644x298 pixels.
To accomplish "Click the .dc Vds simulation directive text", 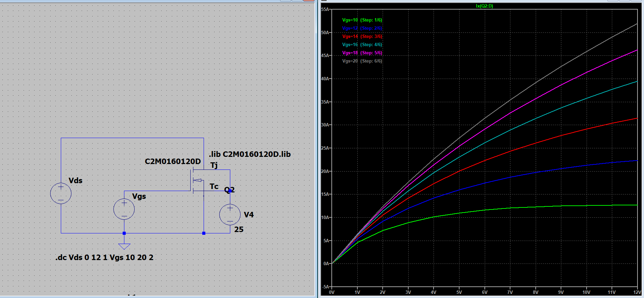I will tap(104, 257).
